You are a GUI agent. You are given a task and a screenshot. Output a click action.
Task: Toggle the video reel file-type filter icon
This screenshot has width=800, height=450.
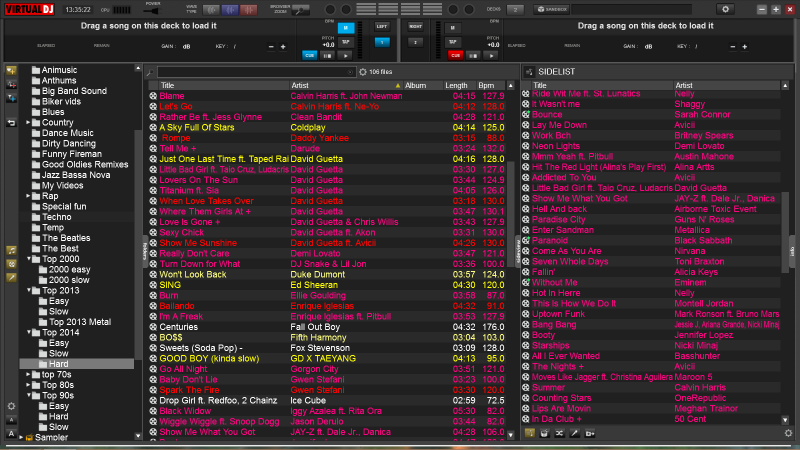click(11, 264)
